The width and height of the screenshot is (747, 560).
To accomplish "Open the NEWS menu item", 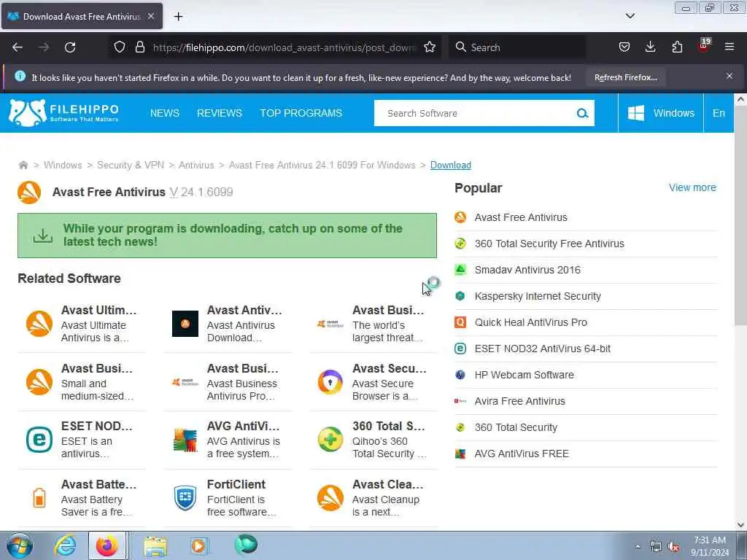I will 165,113.
